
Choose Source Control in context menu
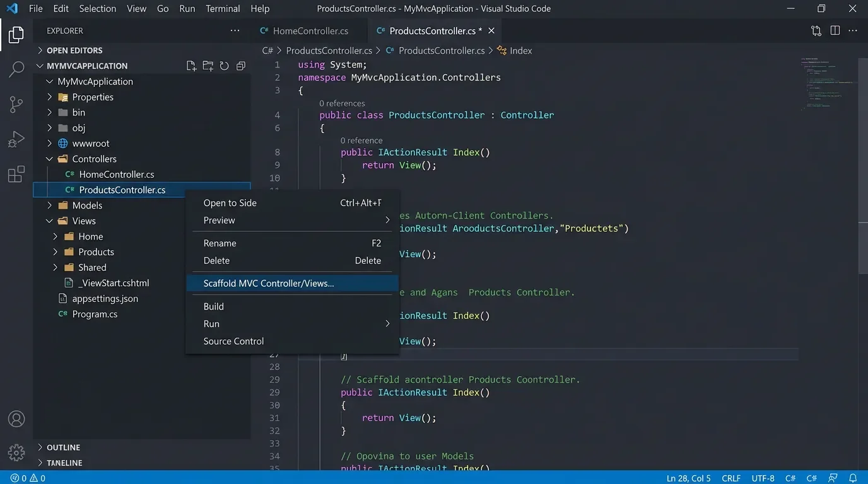click(x=293, y=341)
